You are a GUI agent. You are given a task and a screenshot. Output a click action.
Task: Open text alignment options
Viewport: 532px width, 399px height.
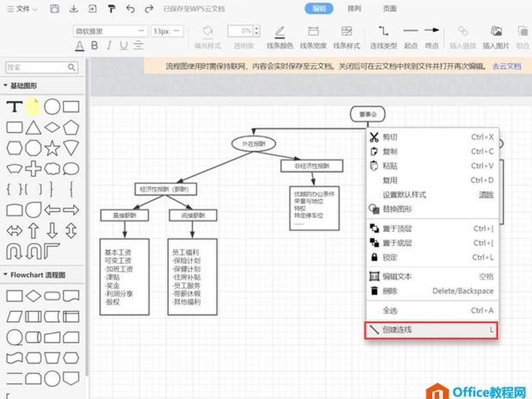pos(138,45)
